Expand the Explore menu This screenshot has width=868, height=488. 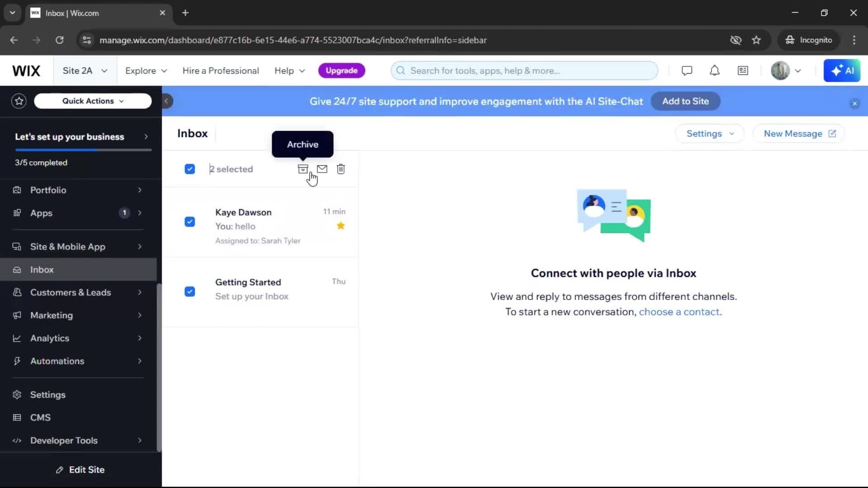pos(146,70)
